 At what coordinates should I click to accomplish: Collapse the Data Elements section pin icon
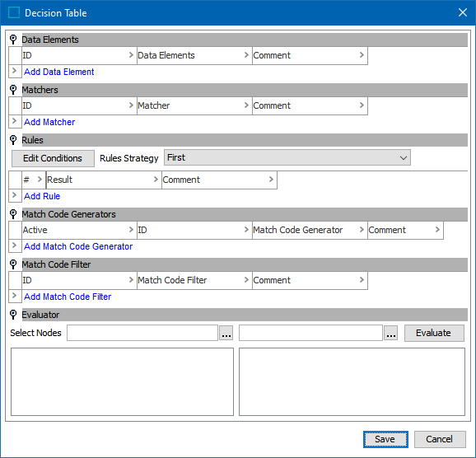pos(13,40)
